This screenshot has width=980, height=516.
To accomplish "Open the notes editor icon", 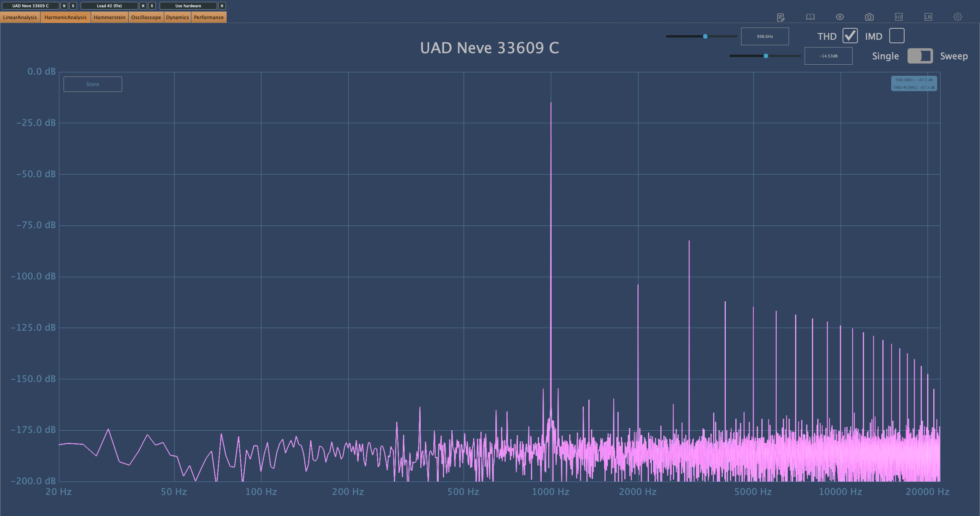I will (781, 17).
